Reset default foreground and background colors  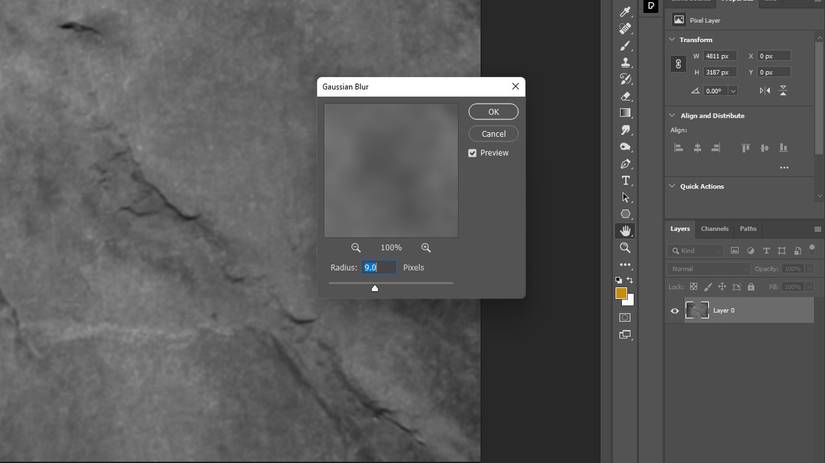coord(619,280)
